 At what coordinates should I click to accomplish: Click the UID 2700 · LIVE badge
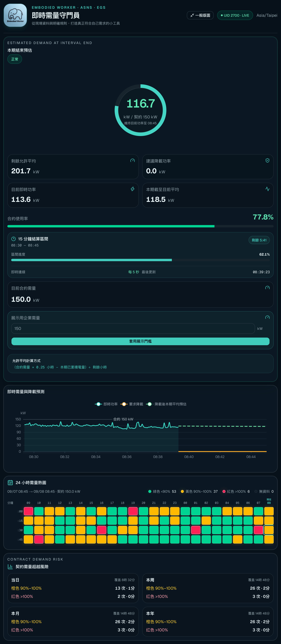tap(235, 15)
